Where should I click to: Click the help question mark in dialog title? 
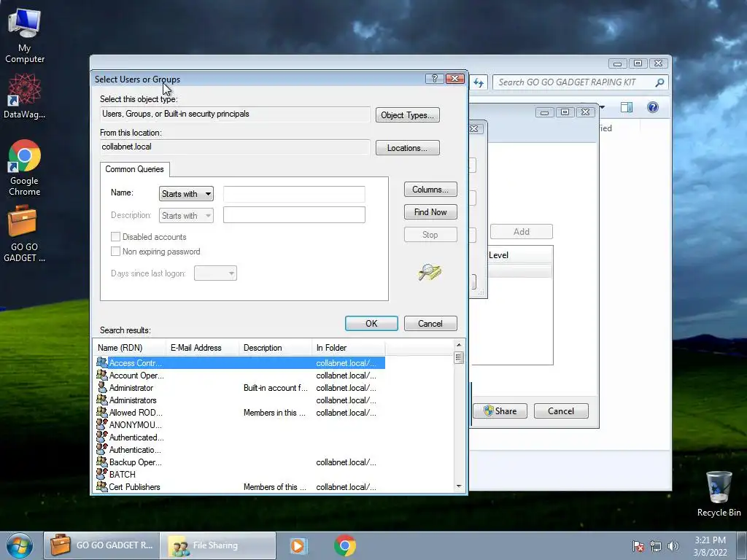[434, 79]
